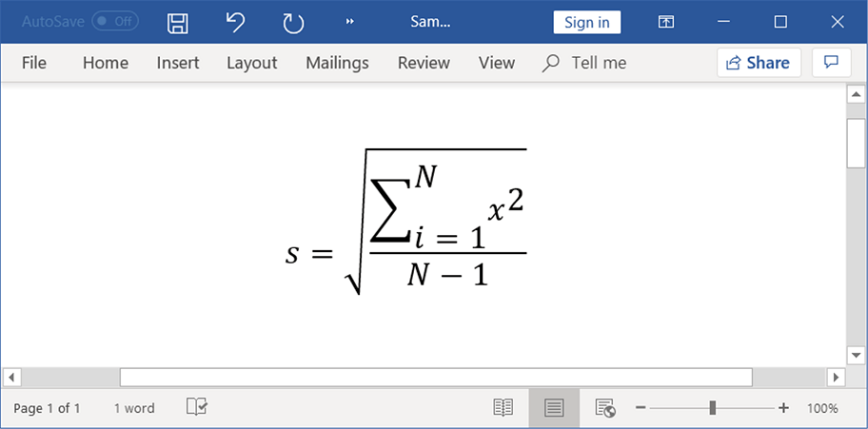The height and width of the screenshot is (429, 868).
Task: Expand the Quick Access Toolbar overflow
Action: click(x=350, y=22)
